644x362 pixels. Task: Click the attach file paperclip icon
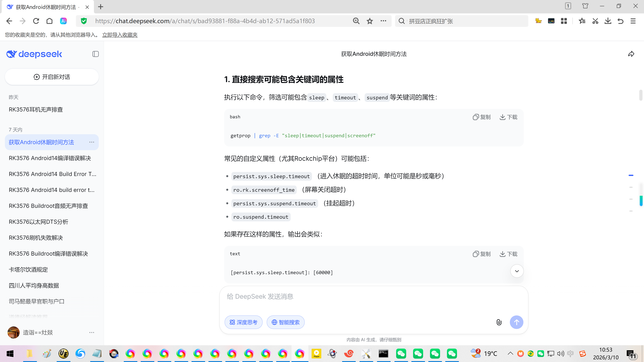(499, 322)
